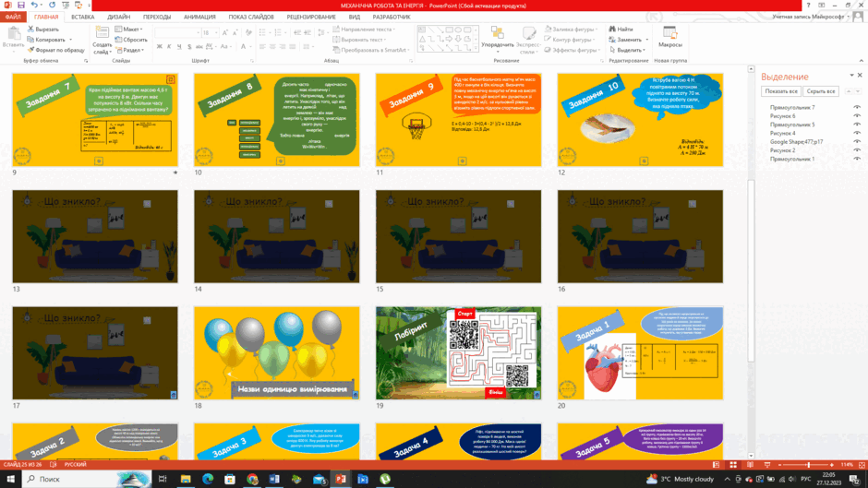868x488 pixels.
Task: Expand the shapes gallery more arrow
Action: tap(475, 49)
